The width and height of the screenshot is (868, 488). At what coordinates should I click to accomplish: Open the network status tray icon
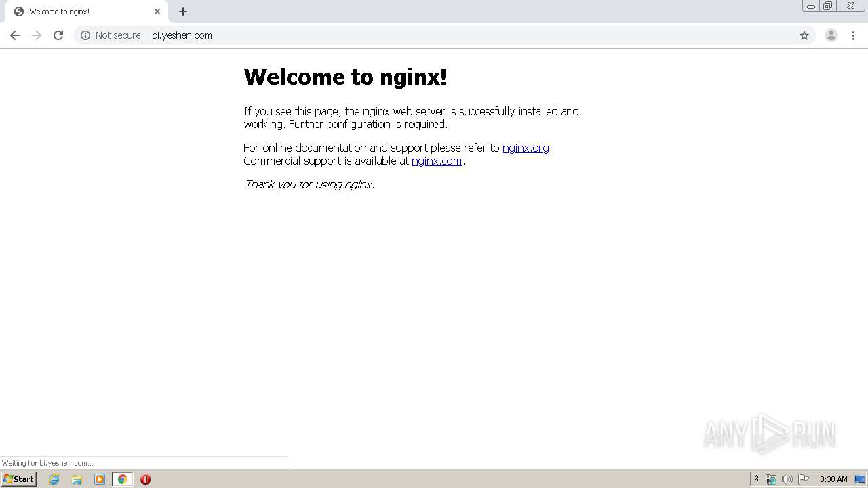771,479
